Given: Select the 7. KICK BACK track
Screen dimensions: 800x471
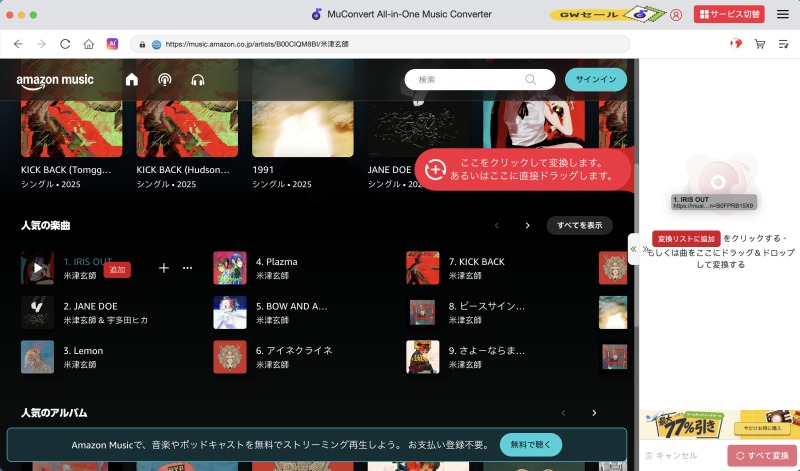Looking at the screenshot, I should 477,262.
